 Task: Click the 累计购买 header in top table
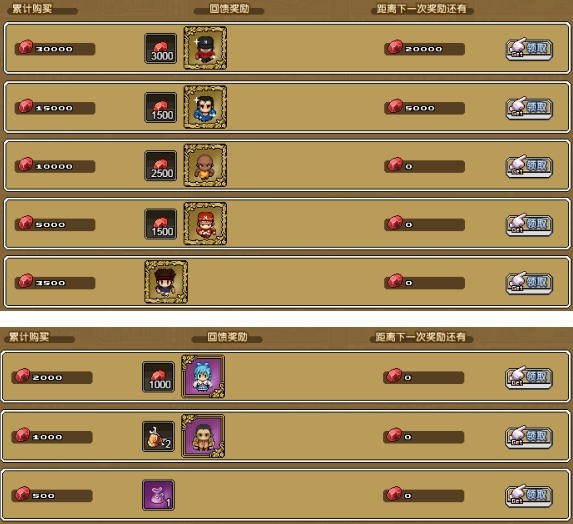point(32,9)
